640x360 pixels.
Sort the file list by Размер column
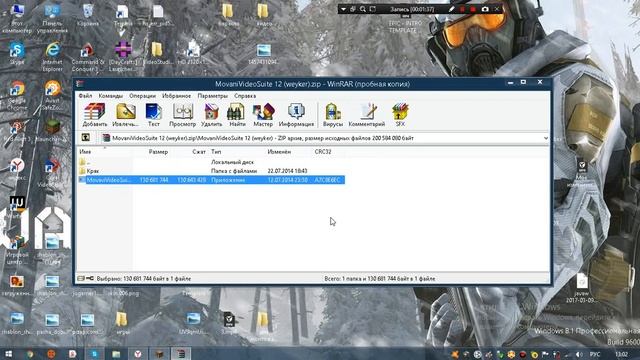tap(152, 151)
